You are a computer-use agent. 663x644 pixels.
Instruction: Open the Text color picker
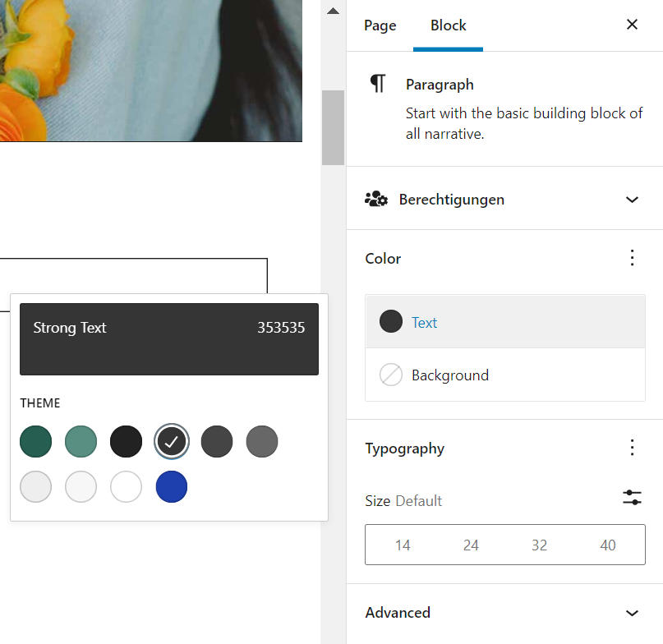[424, 323]
